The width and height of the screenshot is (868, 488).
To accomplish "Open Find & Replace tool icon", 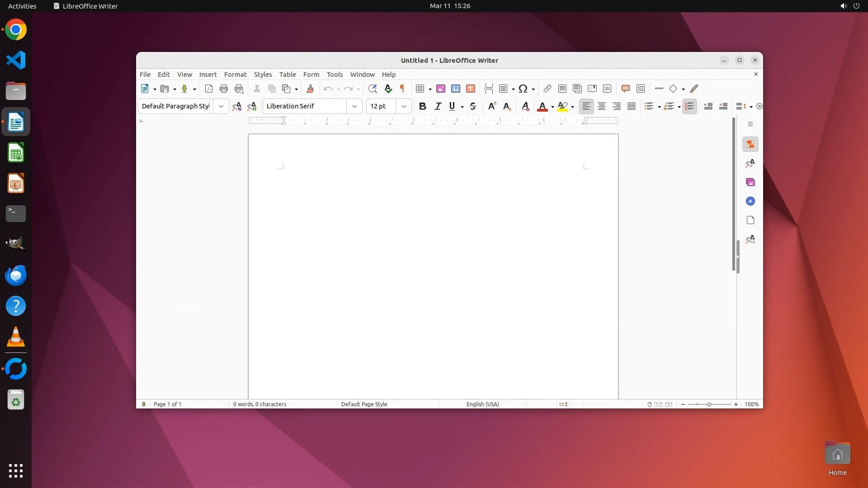I will coord(373,89).
